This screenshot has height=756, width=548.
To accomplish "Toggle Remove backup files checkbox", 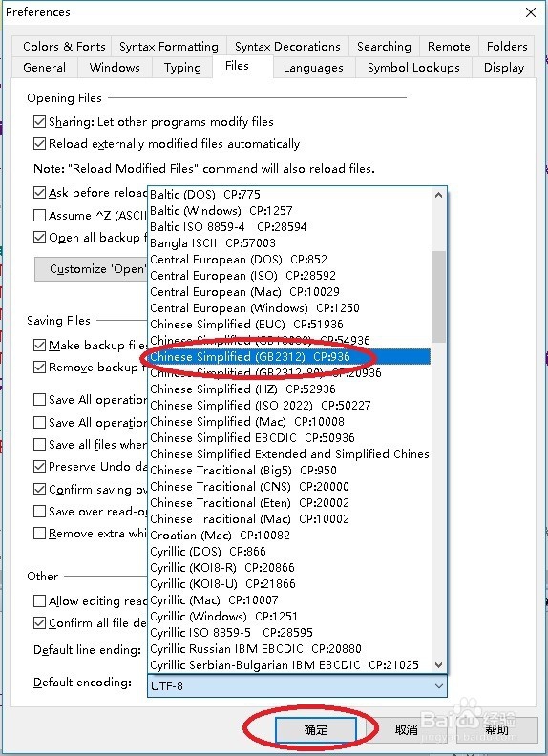I will click(39, 367).
